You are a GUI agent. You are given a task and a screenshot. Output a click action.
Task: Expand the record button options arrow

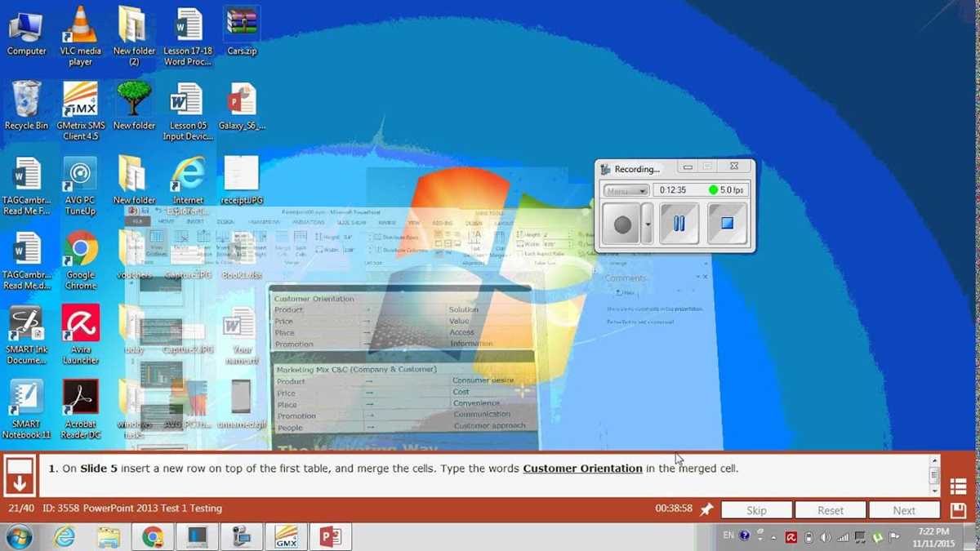point(648,224)
